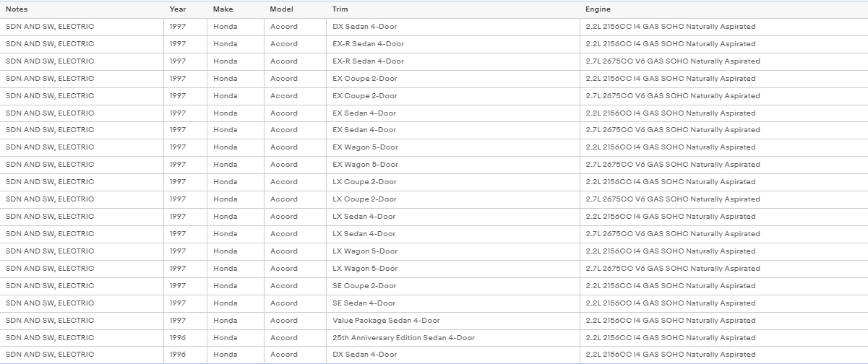Viewport: 868px width, 364px height.
Task: Click "Accord" in the Value Package Sedan row
Action: pos(284,321)
